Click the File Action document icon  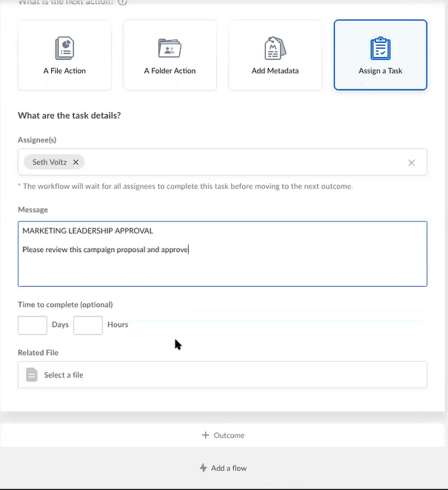(x=64, y=48)
